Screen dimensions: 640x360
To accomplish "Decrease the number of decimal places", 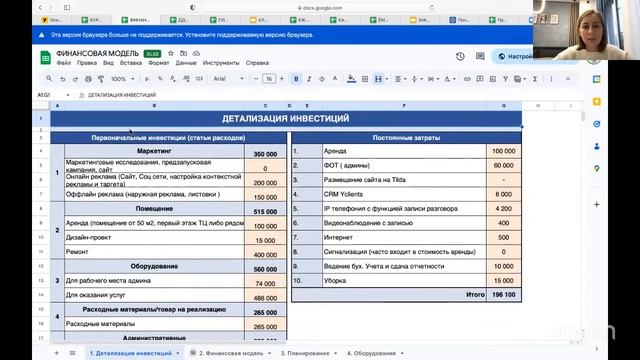I will tap(173, 79).
